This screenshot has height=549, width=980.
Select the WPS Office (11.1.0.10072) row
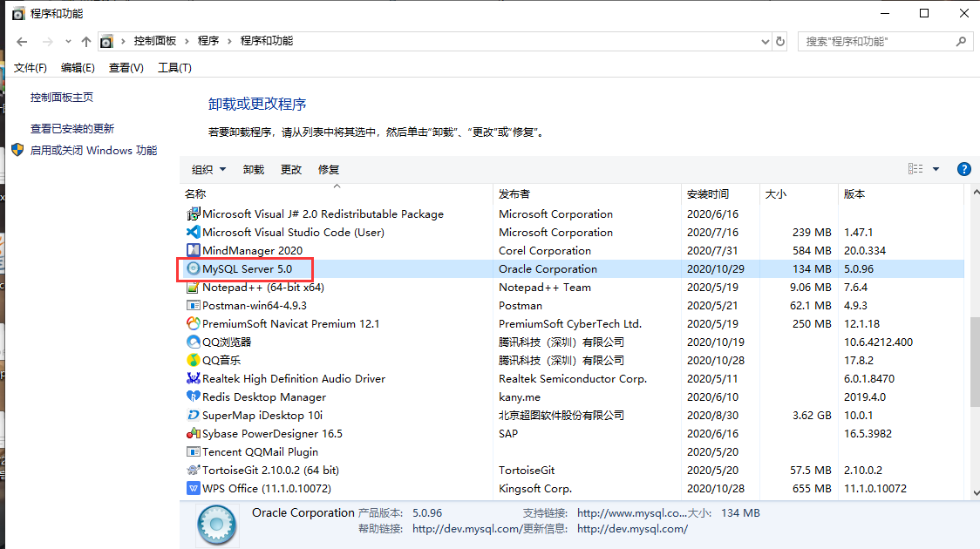[572, 488]
